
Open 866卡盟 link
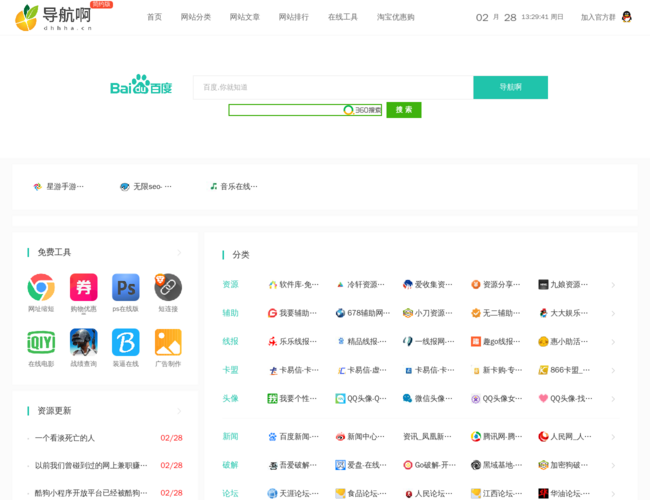(564, 370)
